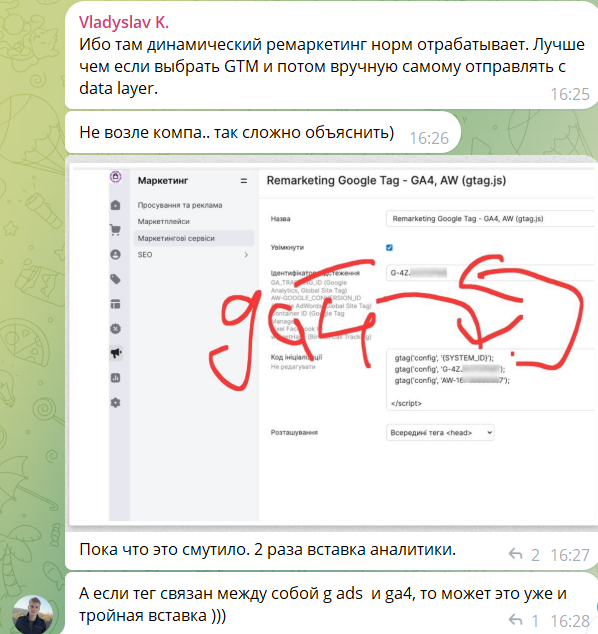Viewport: 598px width, 634px height.
Task: Collapse the Маркетинг menu hamburger
Action: point(244,181)
